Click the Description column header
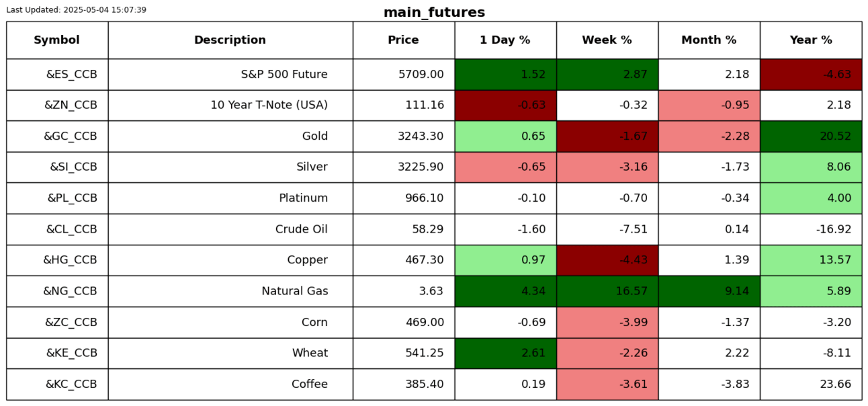Screen dimensions: 868x406 point(230,40)
